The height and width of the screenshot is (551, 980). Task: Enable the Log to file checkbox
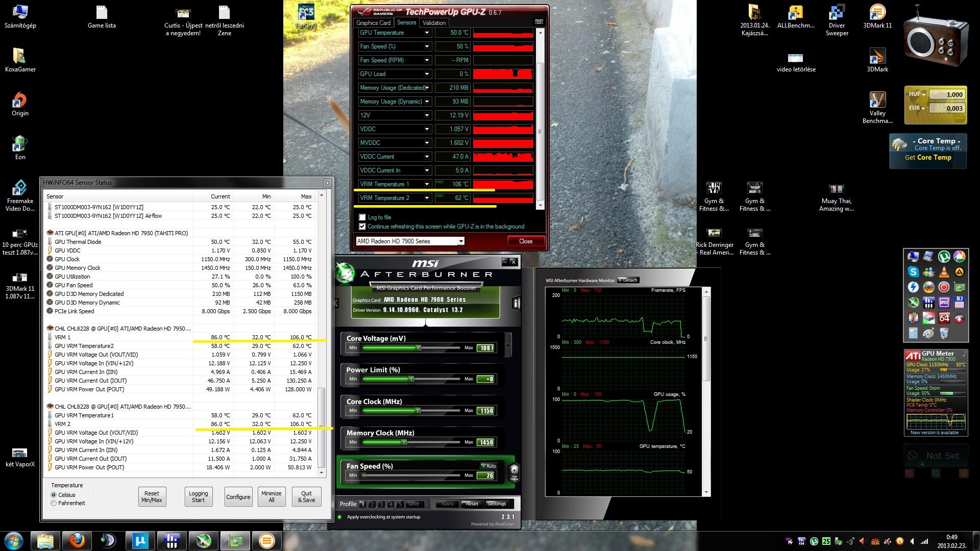coord(362,217)
